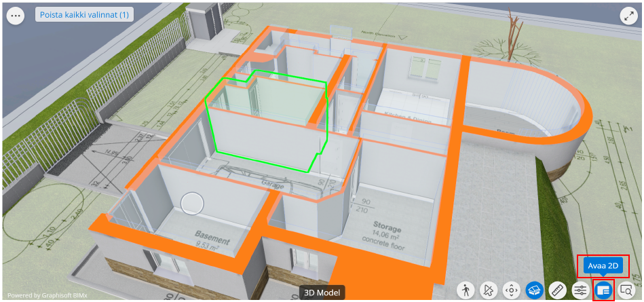Open the pan navigation arrows control
The image size is (644, 302).
pos(512,290)
